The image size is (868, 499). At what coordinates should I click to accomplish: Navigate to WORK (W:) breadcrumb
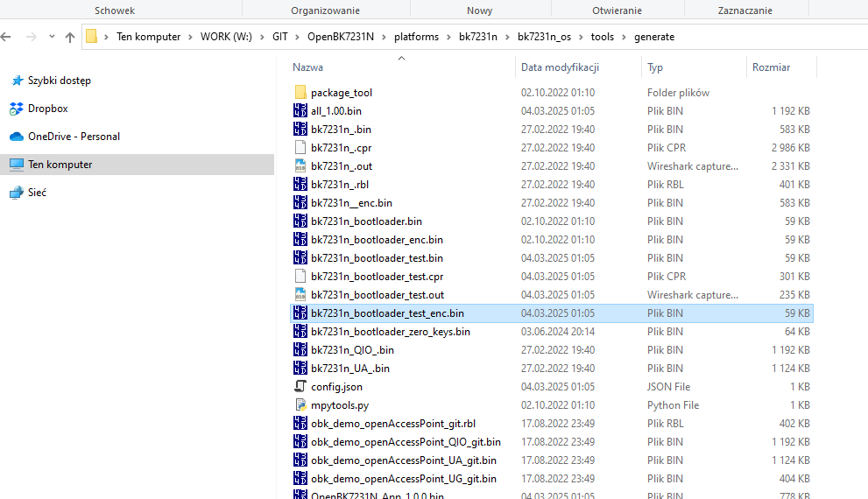[x=226, y=37]
